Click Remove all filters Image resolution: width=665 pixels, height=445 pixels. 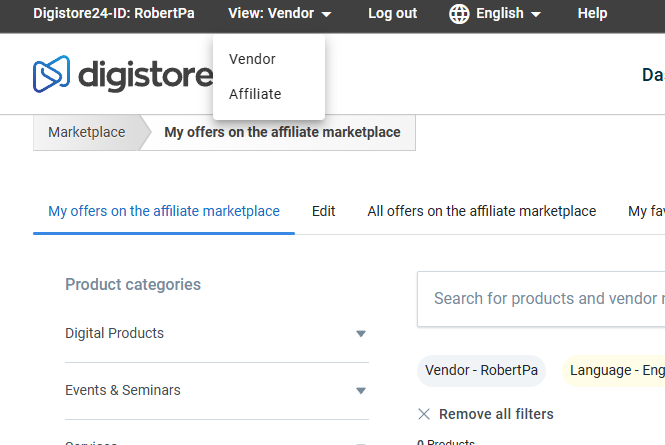tap(496, 414)
